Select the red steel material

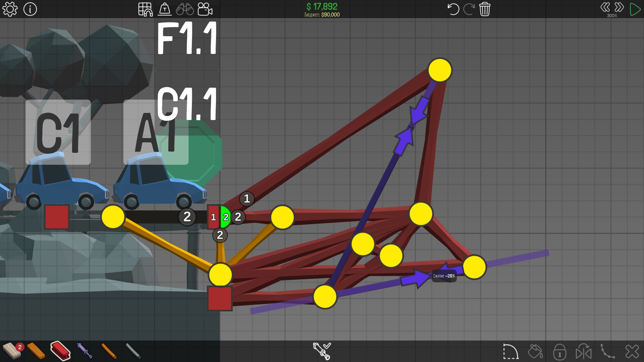[x=60, y=351]
